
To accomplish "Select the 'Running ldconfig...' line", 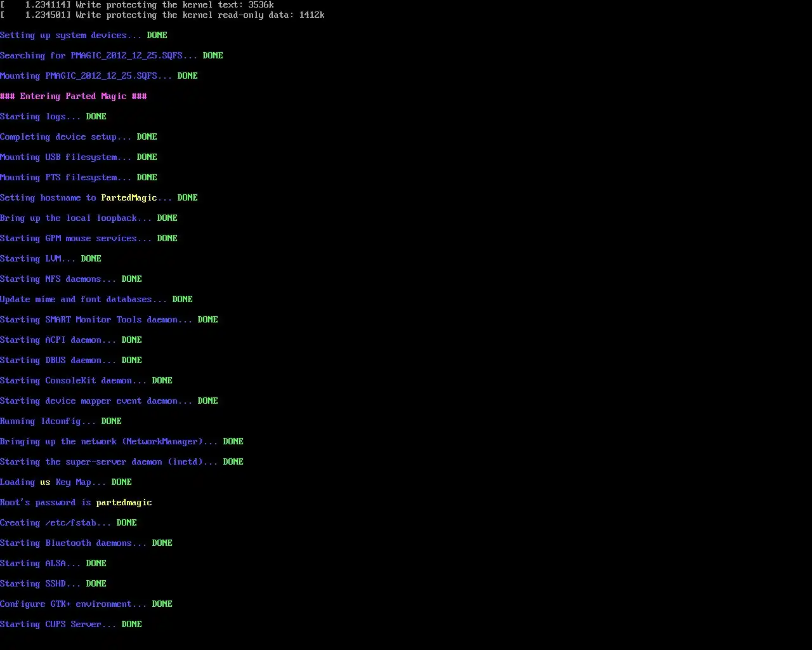I will pos(61,421).
